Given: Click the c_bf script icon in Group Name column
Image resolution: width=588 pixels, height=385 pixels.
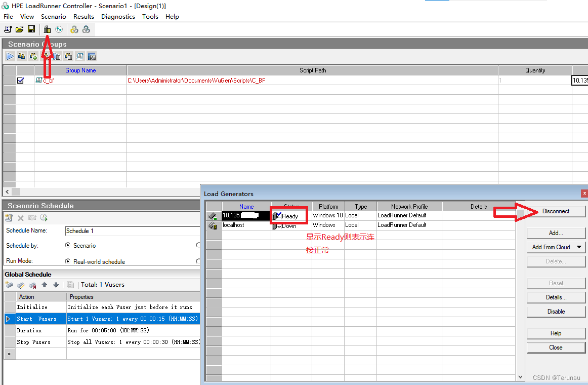Looking at the screenshot, I should (x=38, y=80).
